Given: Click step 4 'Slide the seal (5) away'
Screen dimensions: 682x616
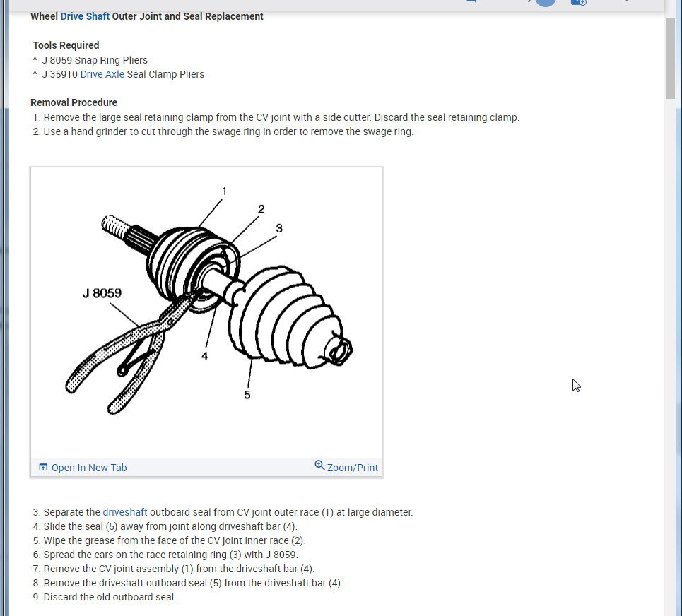Looking at the screenshot, I should [165, 526].
